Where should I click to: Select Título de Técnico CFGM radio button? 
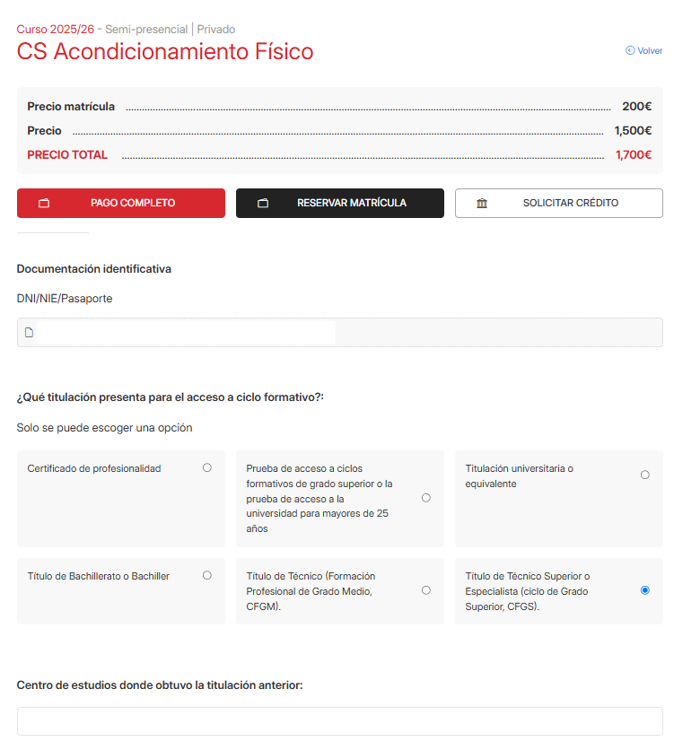coord(426,590)
